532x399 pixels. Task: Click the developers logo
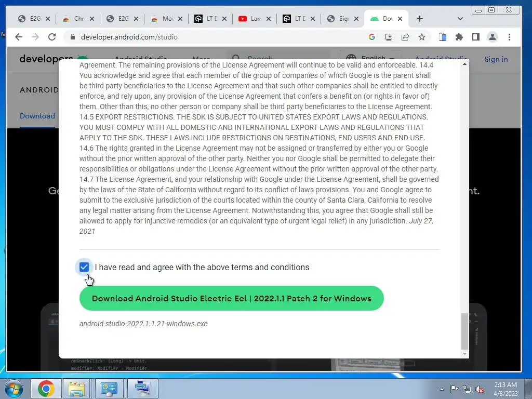click(46, 59)
